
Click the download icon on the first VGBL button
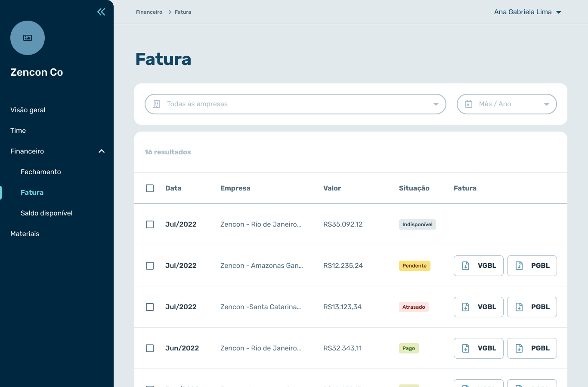click(x=465, y=265)
